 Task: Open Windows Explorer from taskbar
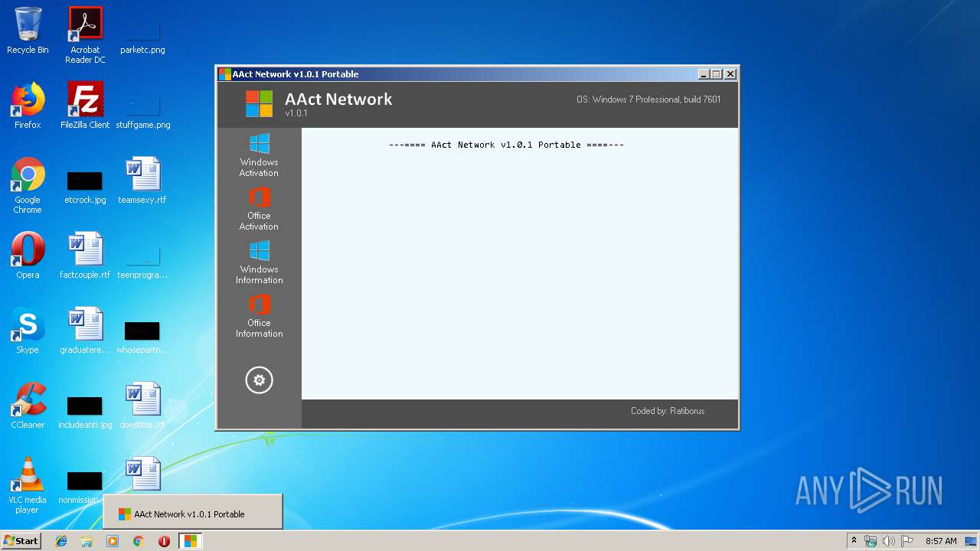click(87, 541)
